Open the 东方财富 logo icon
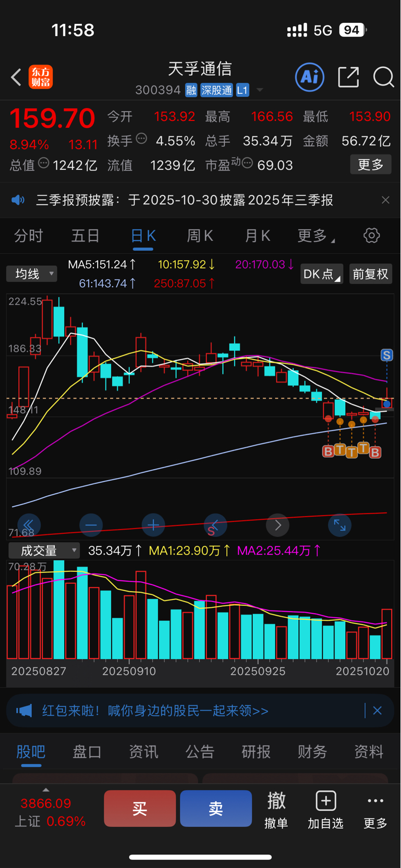The image size is (401, 868). click(x=41, y=77)
